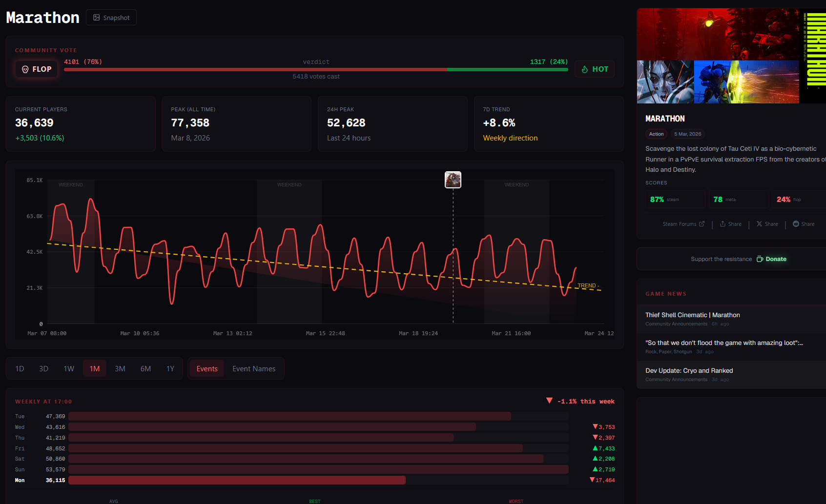826x504 pixels.
Task: Click the Tuesday 47,369 weekly bar
Action: [x=289, y=416]
